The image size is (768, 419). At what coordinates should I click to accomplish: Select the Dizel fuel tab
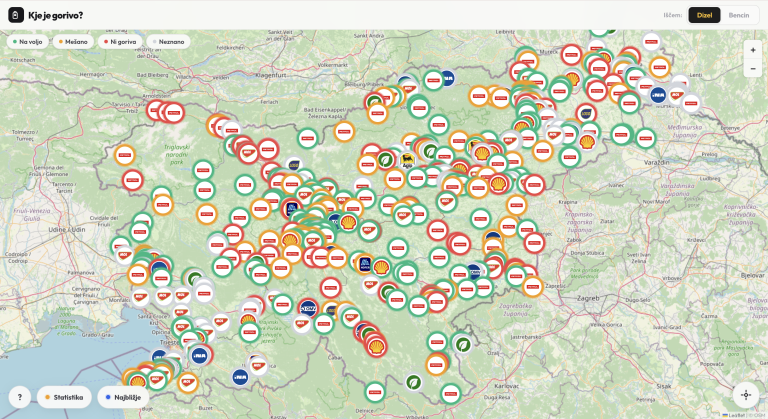(704, 15)
